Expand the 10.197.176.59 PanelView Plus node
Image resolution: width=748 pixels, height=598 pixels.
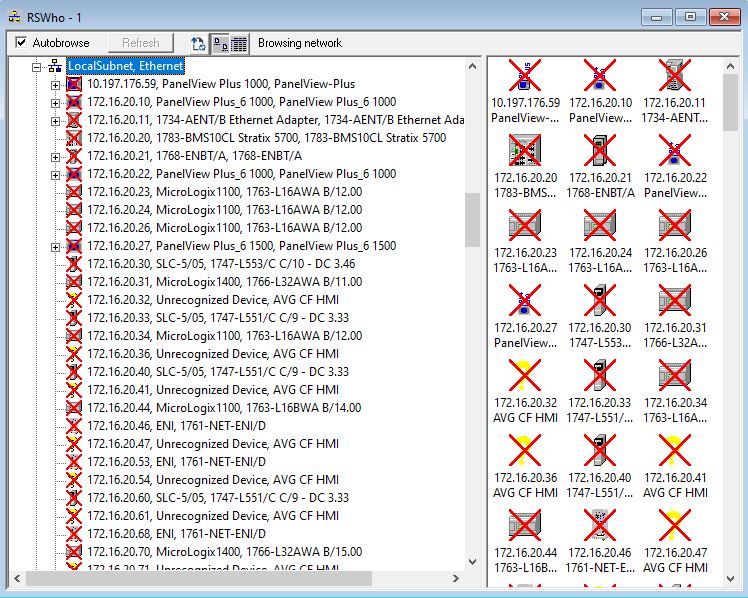(55, 85)
